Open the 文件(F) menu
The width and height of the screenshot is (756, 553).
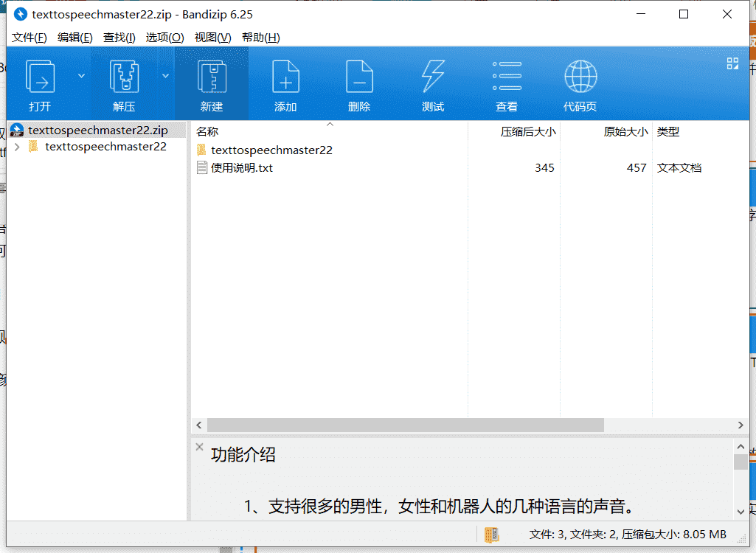click(x=30, y=37)
